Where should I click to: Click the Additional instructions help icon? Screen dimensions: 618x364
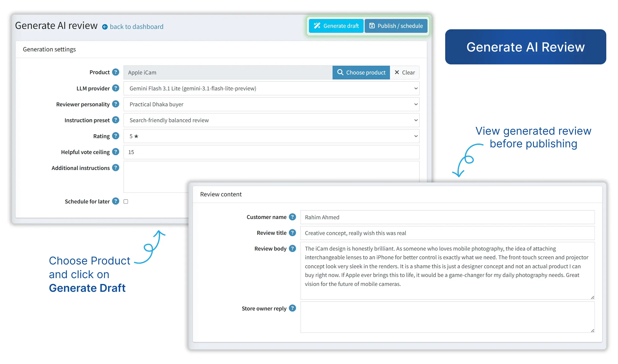[115, 168]
